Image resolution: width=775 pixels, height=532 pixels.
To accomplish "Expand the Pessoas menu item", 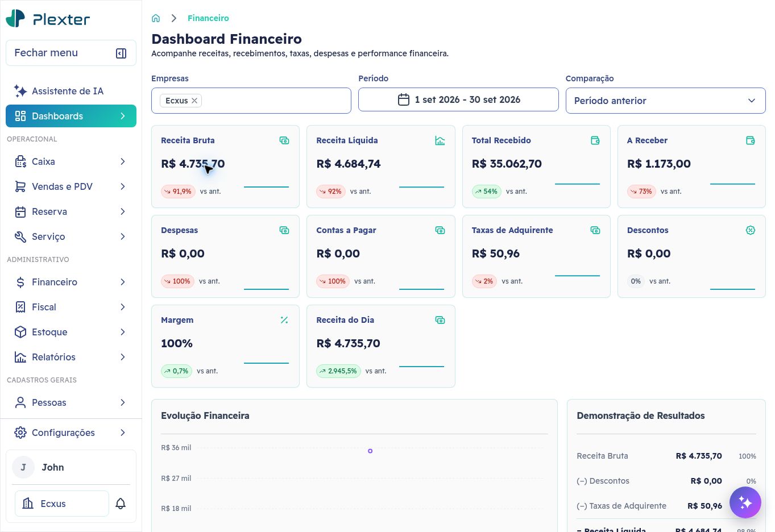I will [x=71, y=402].
